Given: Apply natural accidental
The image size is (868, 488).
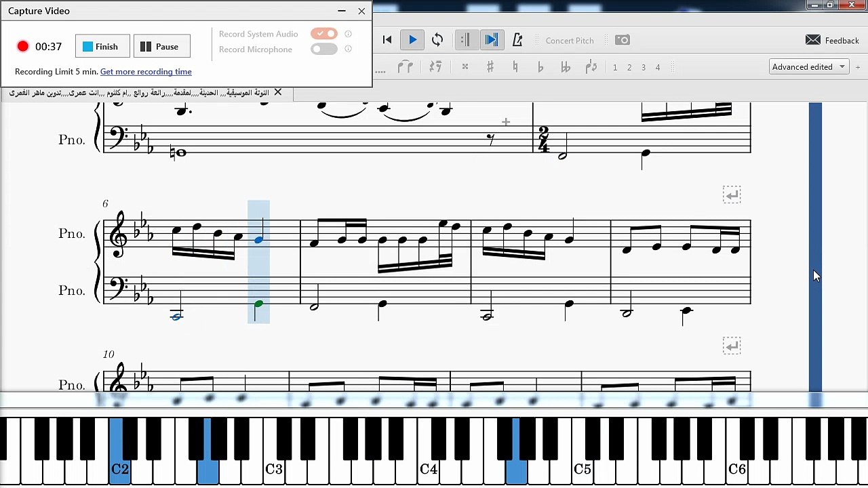Looking at the screenshot, I should (515, 67).
